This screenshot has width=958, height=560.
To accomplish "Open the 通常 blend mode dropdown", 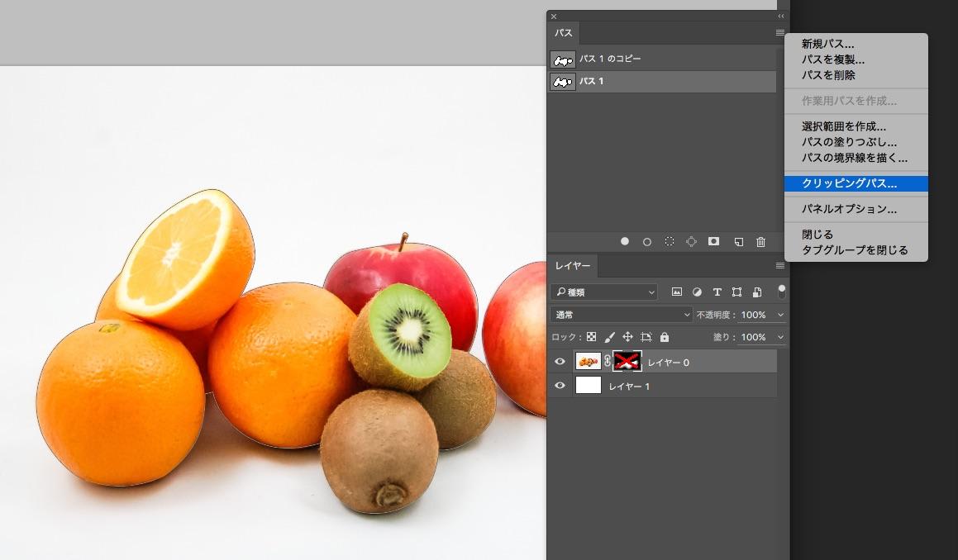I will 622,315.
